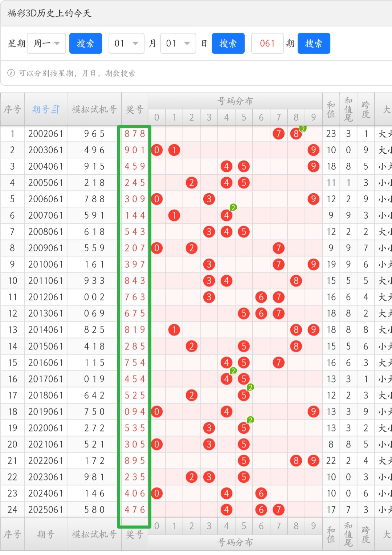
Task: Click the info icon beside the search hint
Action: coord(11,73)
